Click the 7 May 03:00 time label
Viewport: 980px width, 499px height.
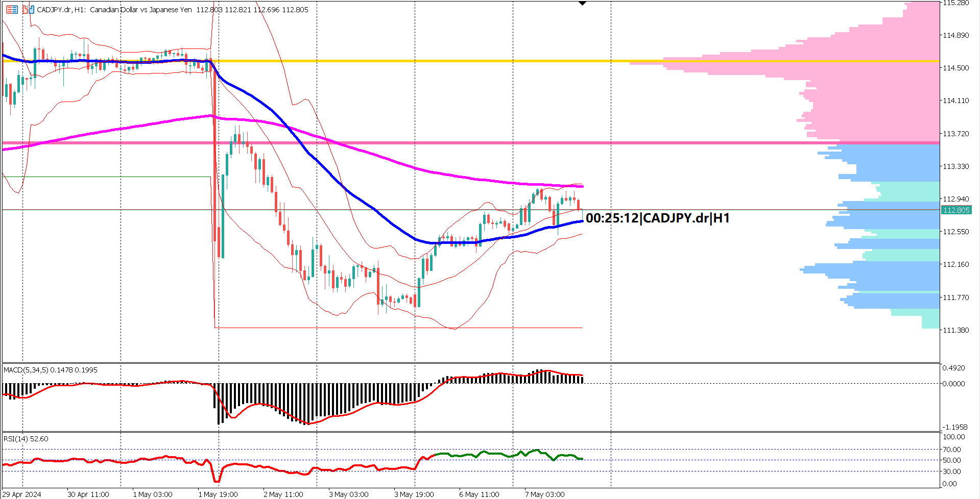pos(544,494)
